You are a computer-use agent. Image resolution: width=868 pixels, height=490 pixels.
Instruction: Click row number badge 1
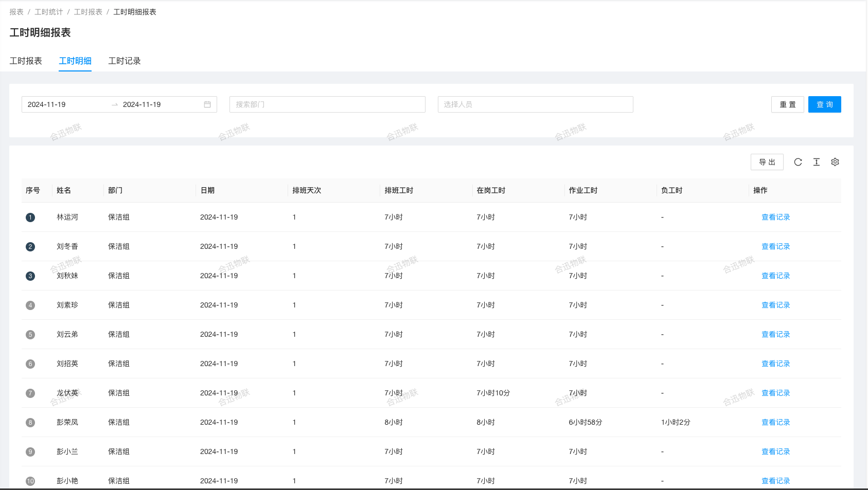pos(30,217)
